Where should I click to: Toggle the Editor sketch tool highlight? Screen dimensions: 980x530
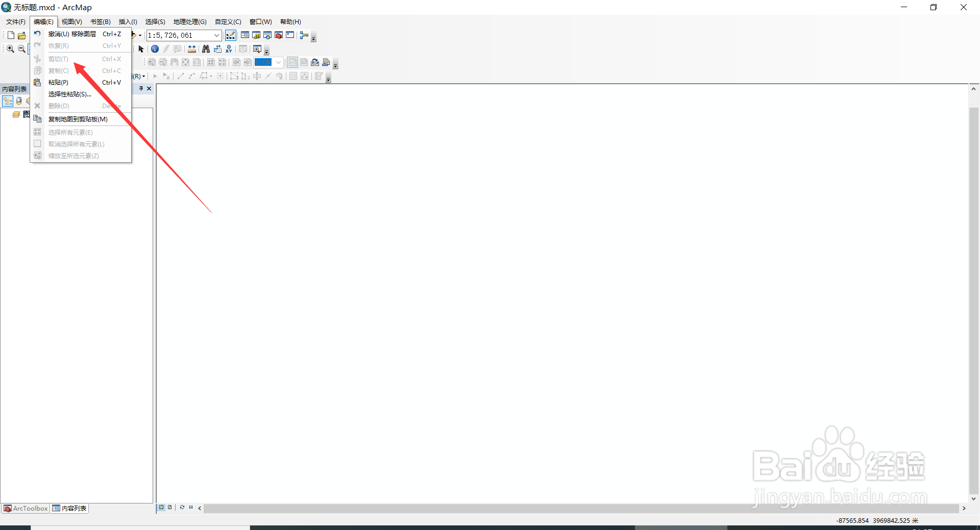[231, 35]
